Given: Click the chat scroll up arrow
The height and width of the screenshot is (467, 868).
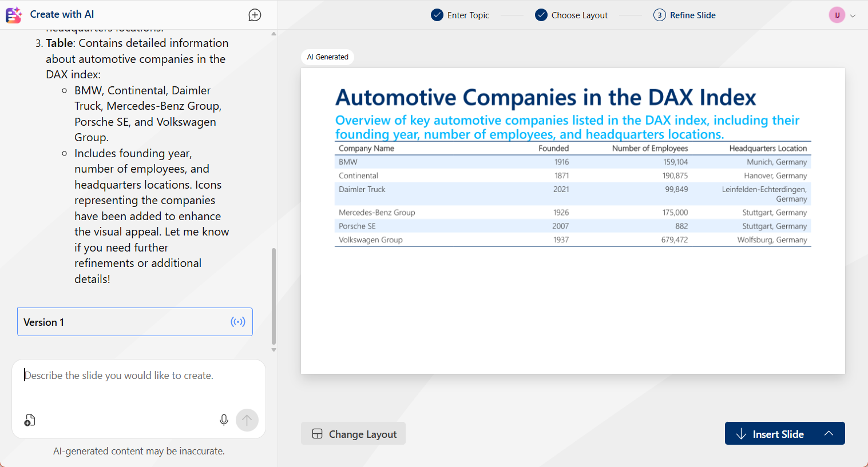Looking at the screenshot, I should pos(274,34).
